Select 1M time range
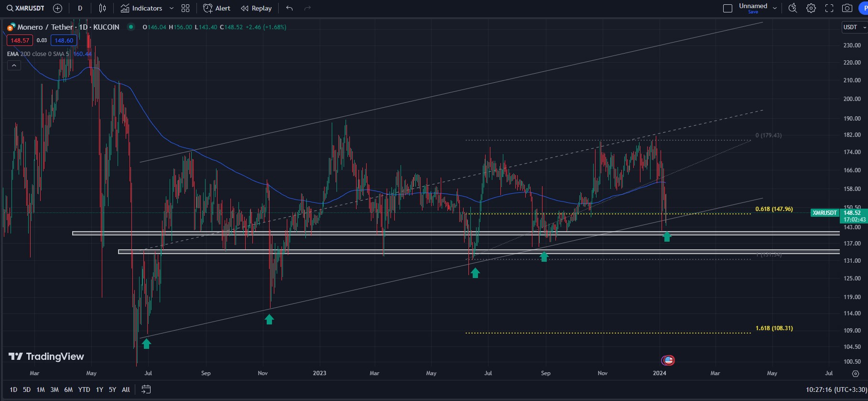This screenshot has height=401, width=868. 41,390
